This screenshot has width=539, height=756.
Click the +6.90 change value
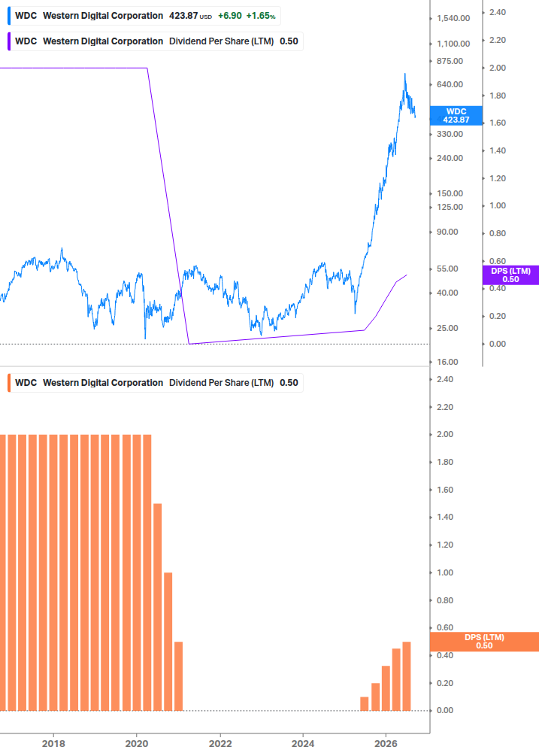click(230, 16)
